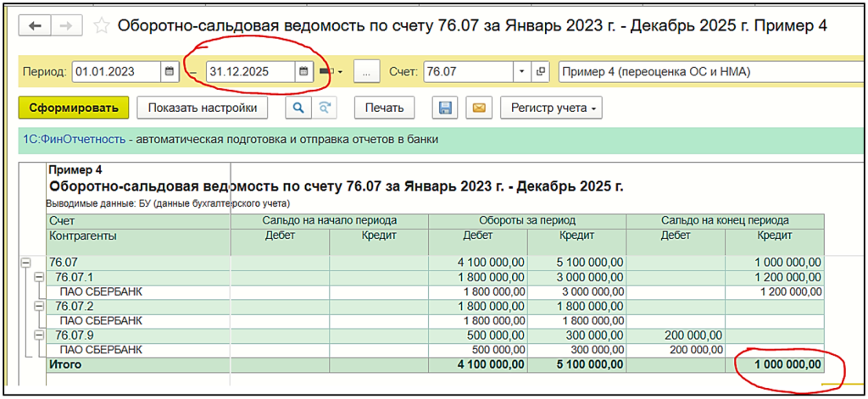The height and width of the screenshot is (399, 868).
Task: Click the find next search icon
Action: tap(324, 108)
